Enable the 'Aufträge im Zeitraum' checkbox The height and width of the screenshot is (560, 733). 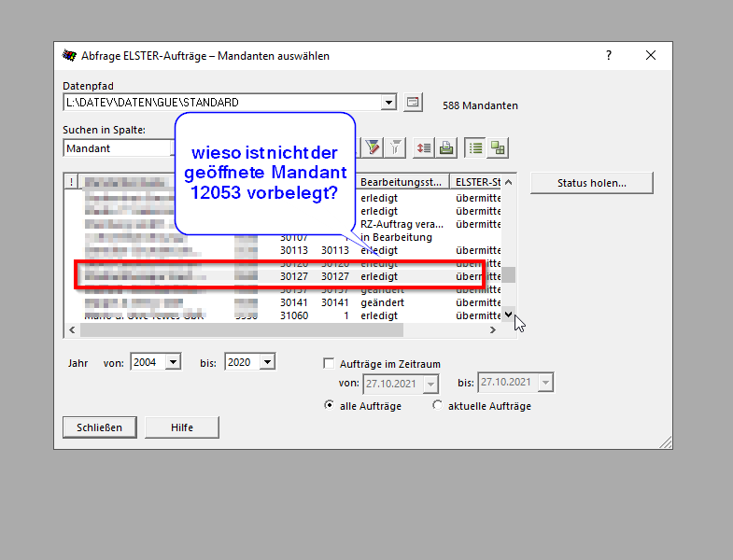click(329, 364)
